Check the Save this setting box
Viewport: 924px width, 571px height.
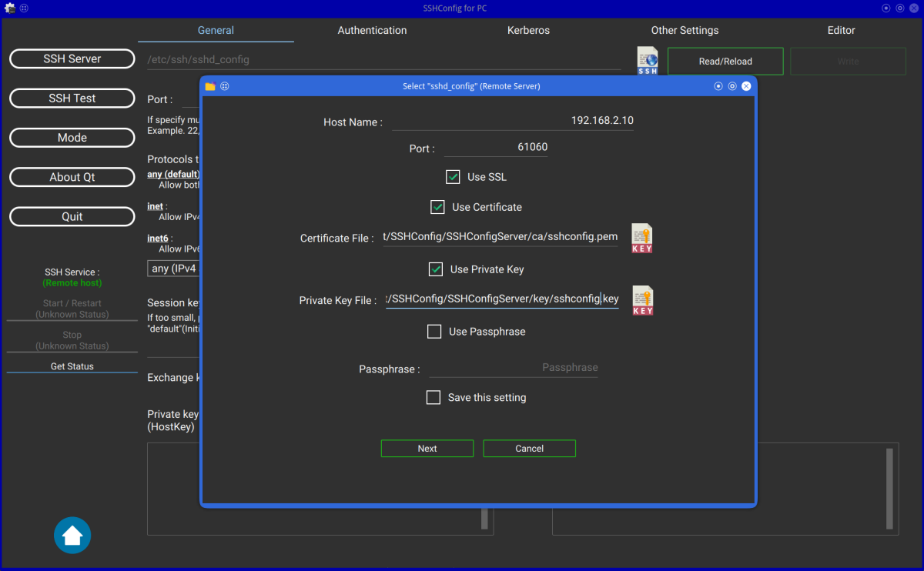click(434, 398)
